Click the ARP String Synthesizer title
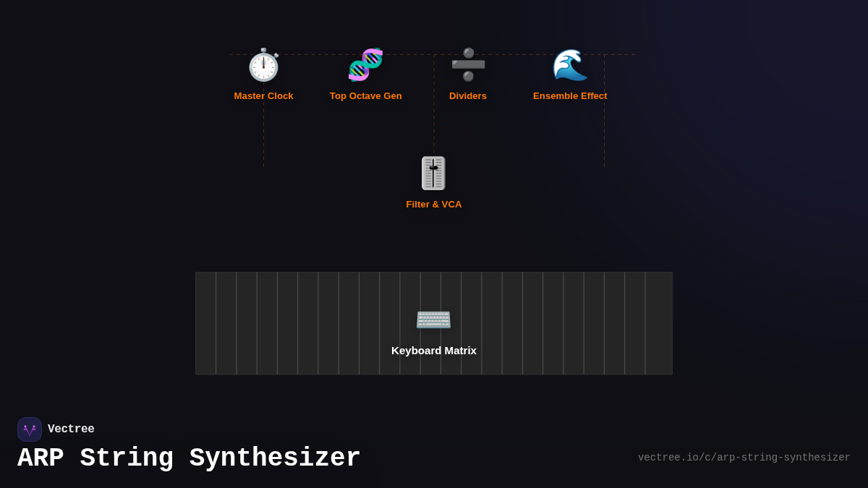Screen dimensions: 868x488 tap(188, 458)
